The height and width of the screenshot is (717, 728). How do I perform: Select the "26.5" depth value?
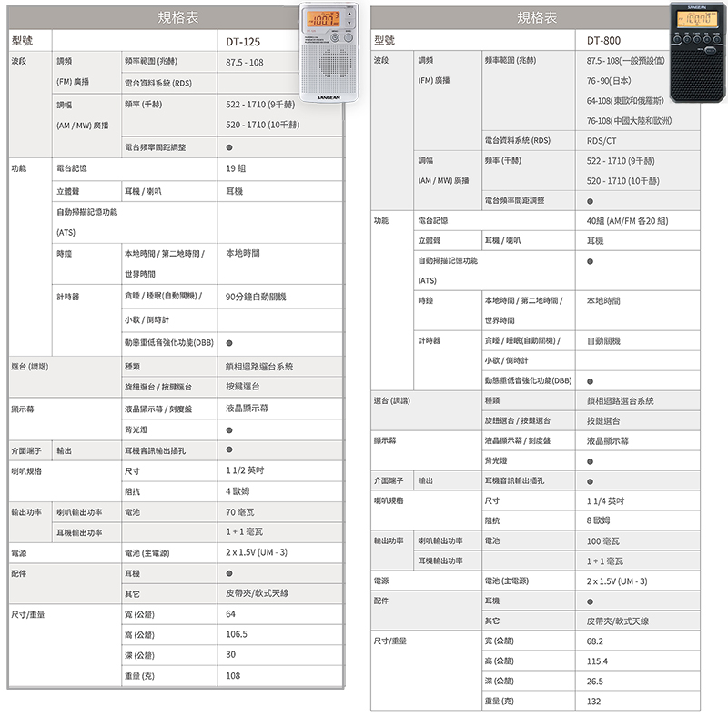pyautogui.click(x=595, y=682)
